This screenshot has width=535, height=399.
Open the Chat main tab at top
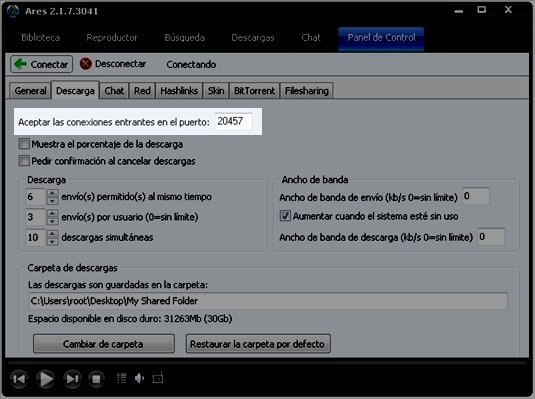point(311,37)
